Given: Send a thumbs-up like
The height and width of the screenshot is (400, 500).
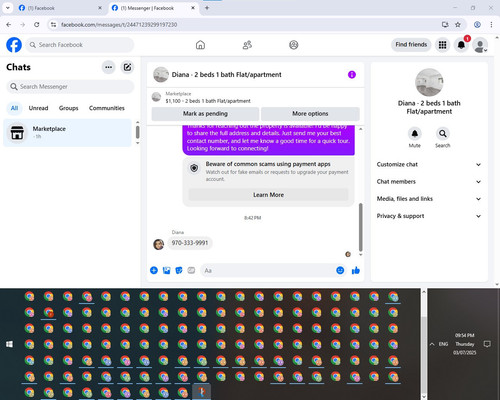Looking at the screenshot, I should click(x=356, y=270).
